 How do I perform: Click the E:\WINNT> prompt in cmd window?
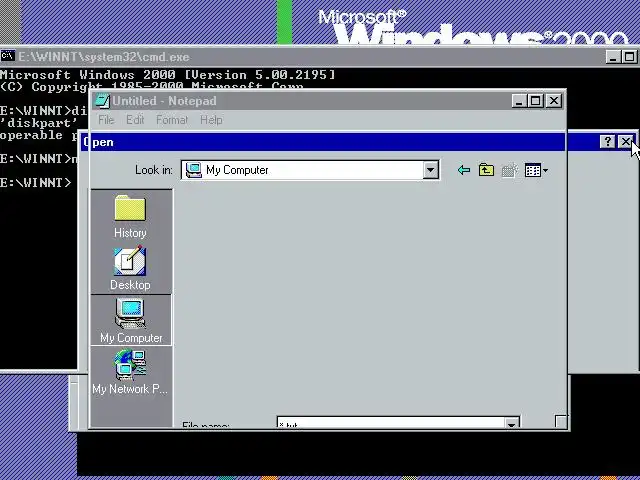(x=36, y=182)
